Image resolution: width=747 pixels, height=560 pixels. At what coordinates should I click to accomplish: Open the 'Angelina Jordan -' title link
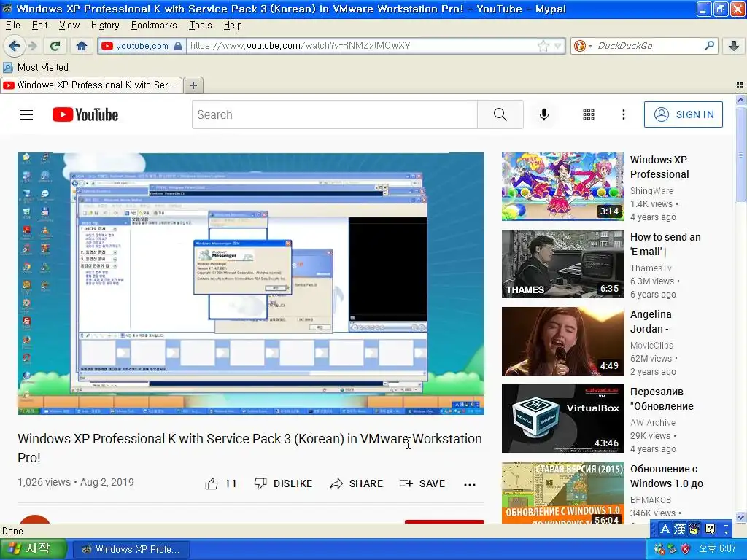(x=651, y=322)
